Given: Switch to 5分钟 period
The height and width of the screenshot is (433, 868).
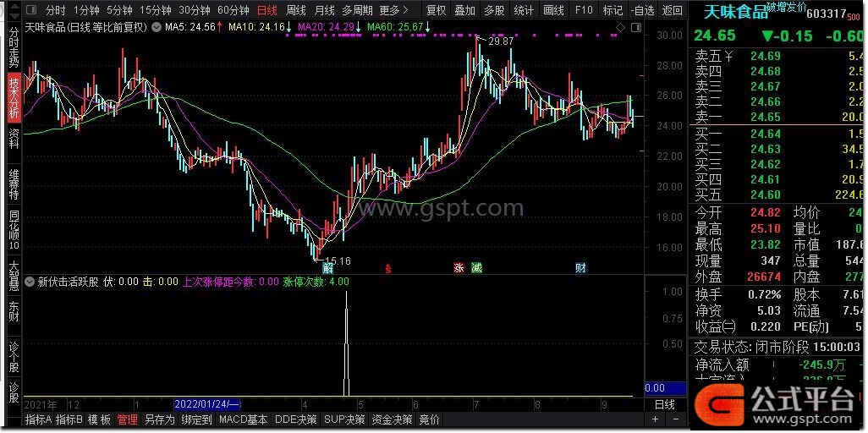Looking at the screenshot, I should click(x=119, y=10).
